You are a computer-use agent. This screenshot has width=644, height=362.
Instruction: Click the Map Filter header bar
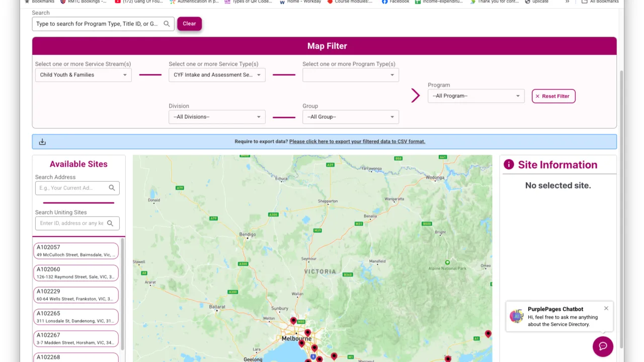pos(325,46)
